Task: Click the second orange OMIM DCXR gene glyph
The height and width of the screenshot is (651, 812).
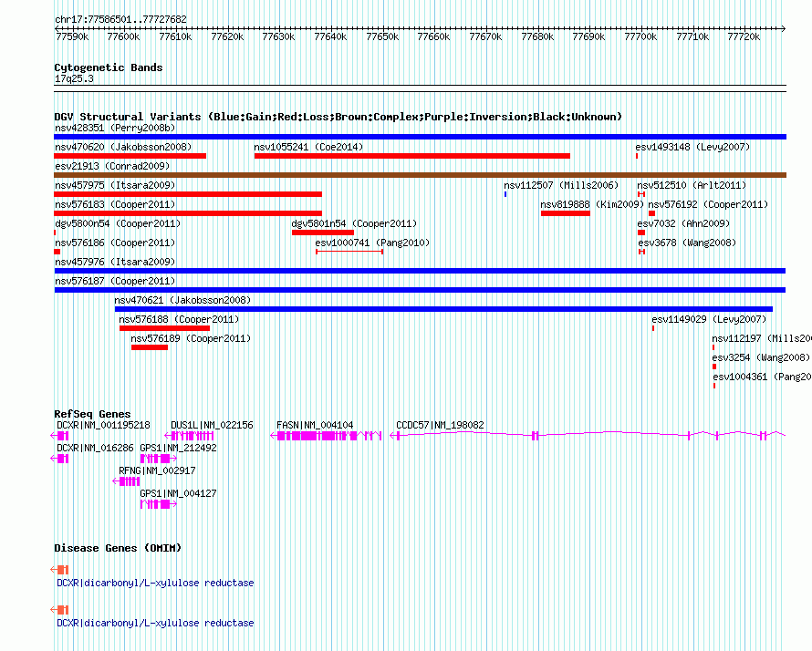Action: point(59,610)
